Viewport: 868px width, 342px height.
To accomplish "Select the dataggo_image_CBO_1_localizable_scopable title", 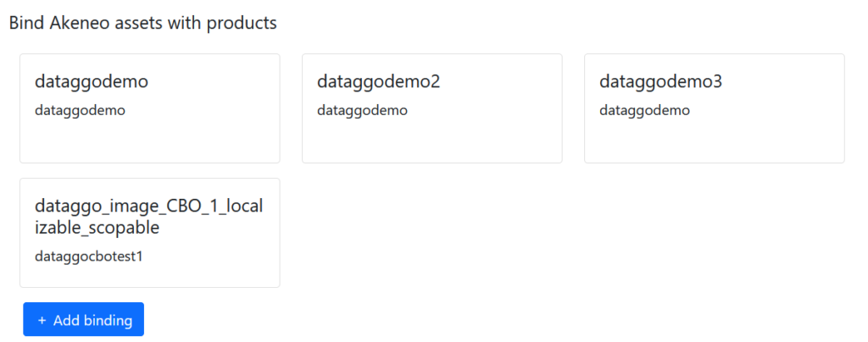I will coord(148,207).
